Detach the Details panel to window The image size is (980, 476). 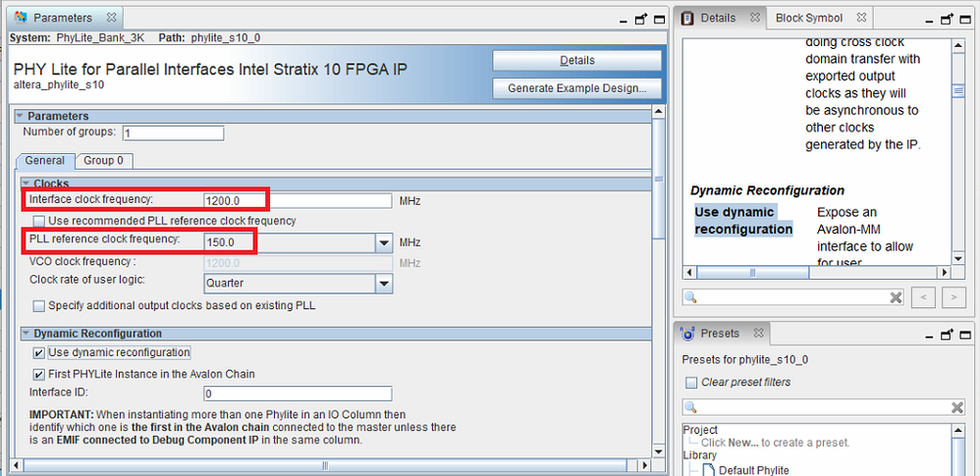click(x=947, y=20)
